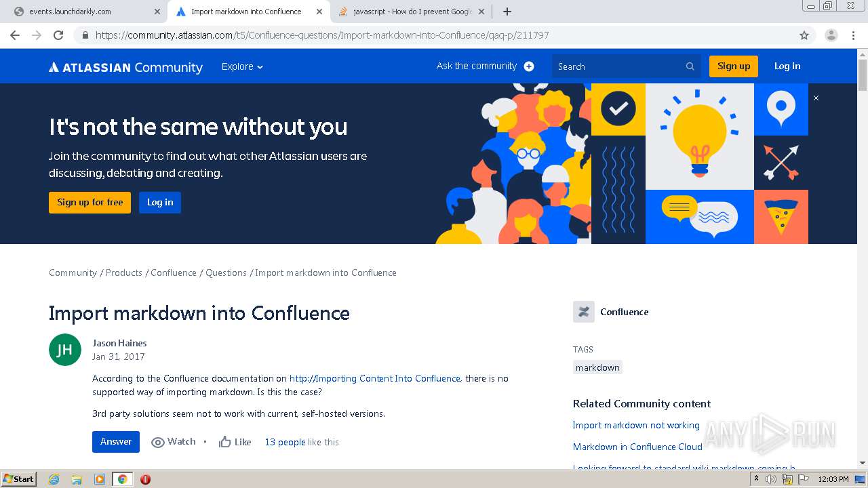The image size is (868, 488).
Task: Open Windows Explorer folder icon in taskbar
Action: [77, 479]
